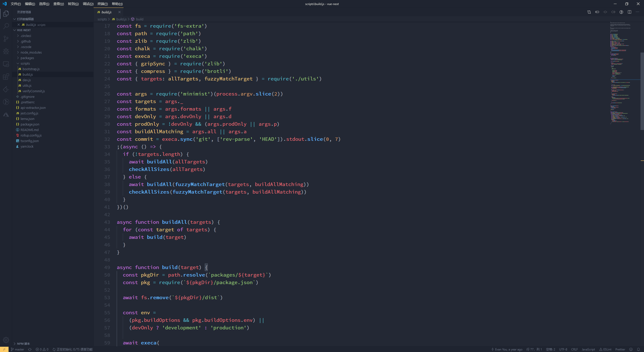Toggle the ESLint status bar item
Screen dimensions: 644x352
click(605, 349)
